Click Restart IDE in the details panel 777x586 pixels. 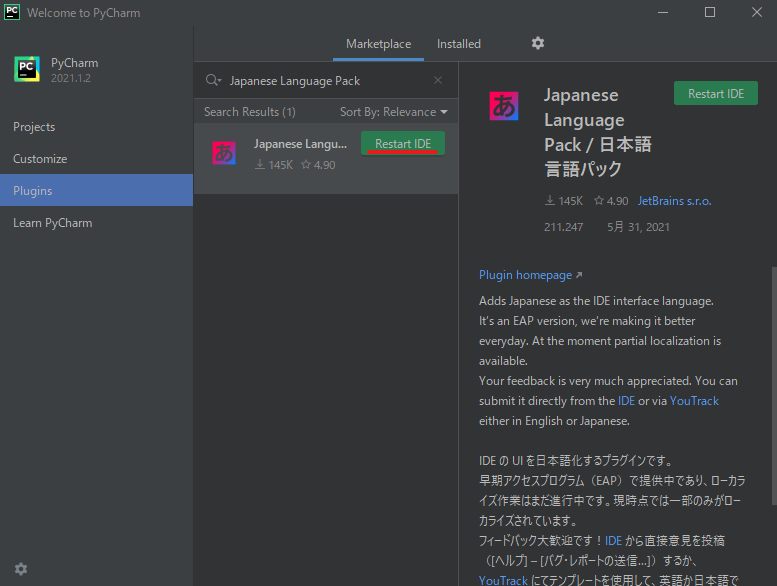(x=716, y=94)
